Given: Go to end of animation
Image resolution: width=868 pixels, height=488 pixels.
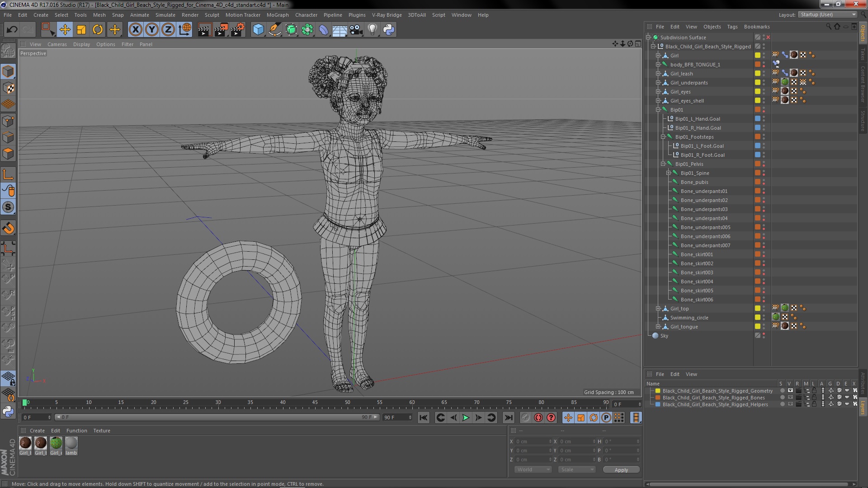Looking at the screenshot, I should tap(509, 418).
